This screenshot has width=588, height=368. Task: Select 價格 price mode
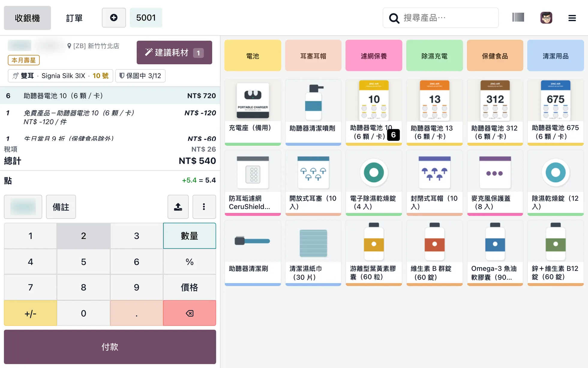(190, 287)
